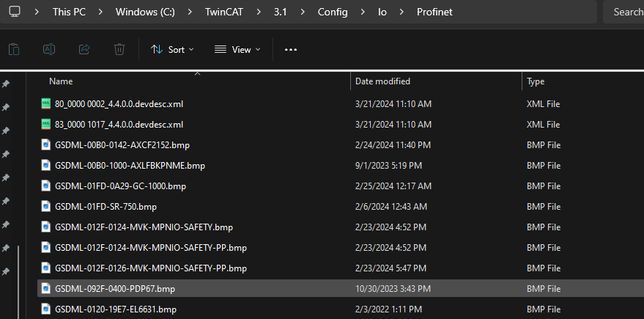Select GSDML-01FD-SR-750.bmp file name
Screen dimensions: 644x319
tap(106, 207)
